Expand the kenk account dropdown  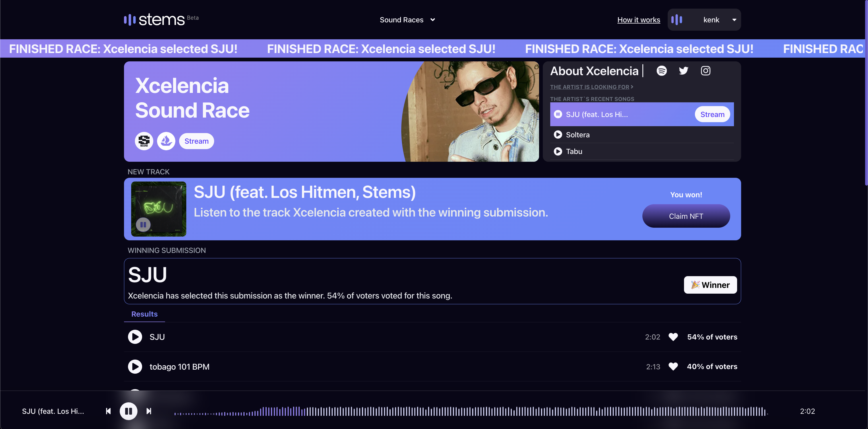[x=734, y=20]
